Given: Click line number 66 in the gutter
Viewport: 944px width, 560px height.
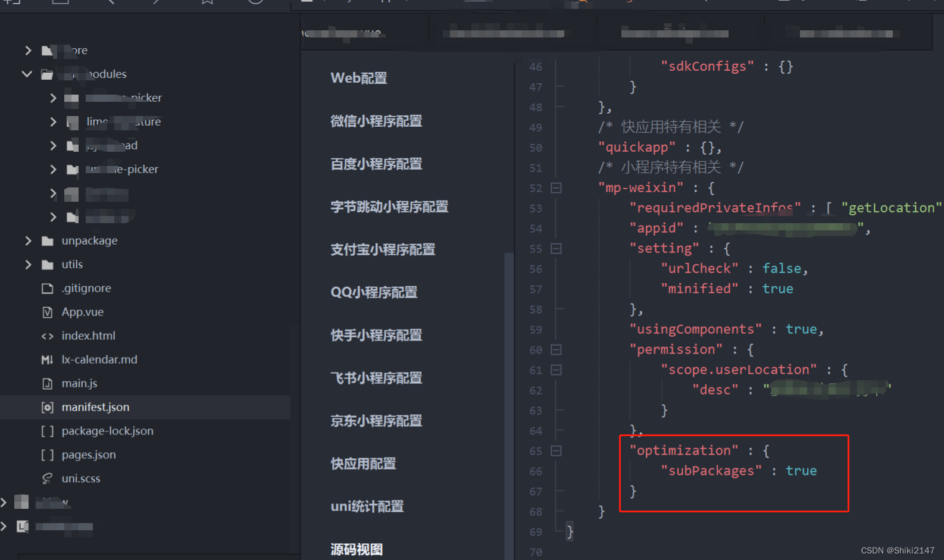Looking at the screenshot, I should [x=536, y=471].
